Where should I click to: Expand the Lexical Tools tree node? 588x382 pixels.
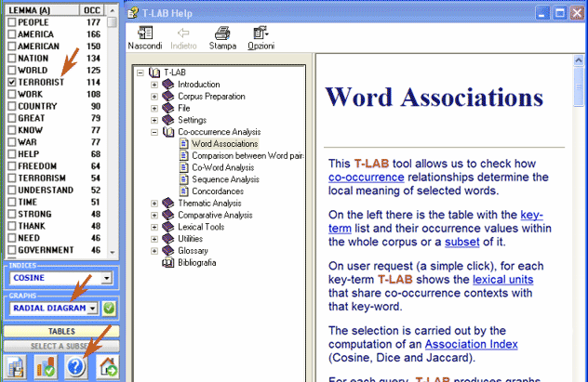[154, 228]
